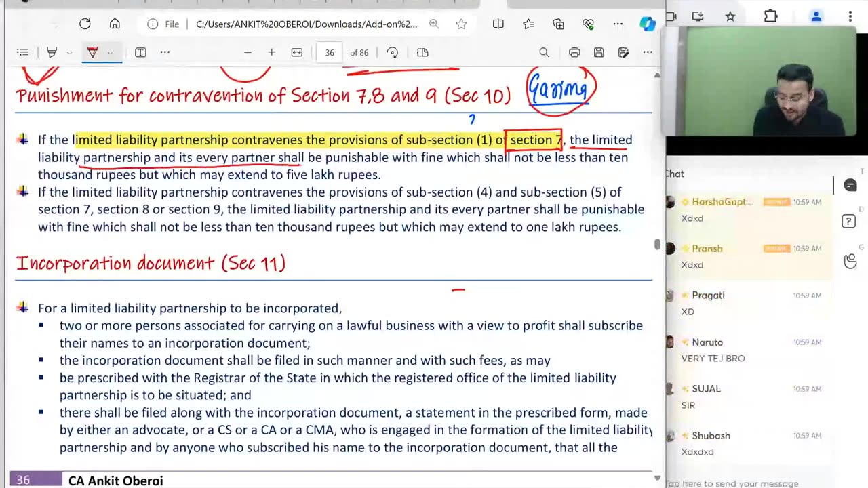Click the 'Punishment for contravention' heading
Image resolution: width=868 pixels, height=488 pixels.
coord(264,96)
